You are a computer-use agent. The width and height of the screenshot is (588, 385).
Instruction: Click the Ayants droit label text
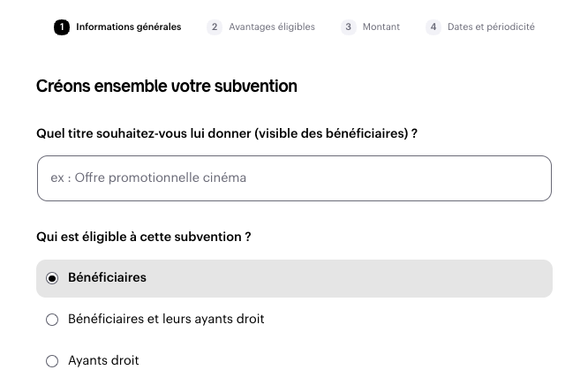pyautogui.click(x=103, y=360)
